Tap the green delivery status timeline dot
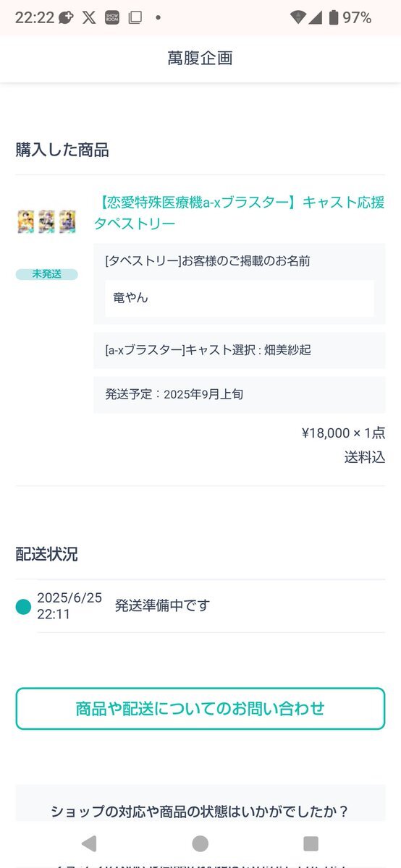Viewport: 401px width, 868px height. click(x=24, y=606)
